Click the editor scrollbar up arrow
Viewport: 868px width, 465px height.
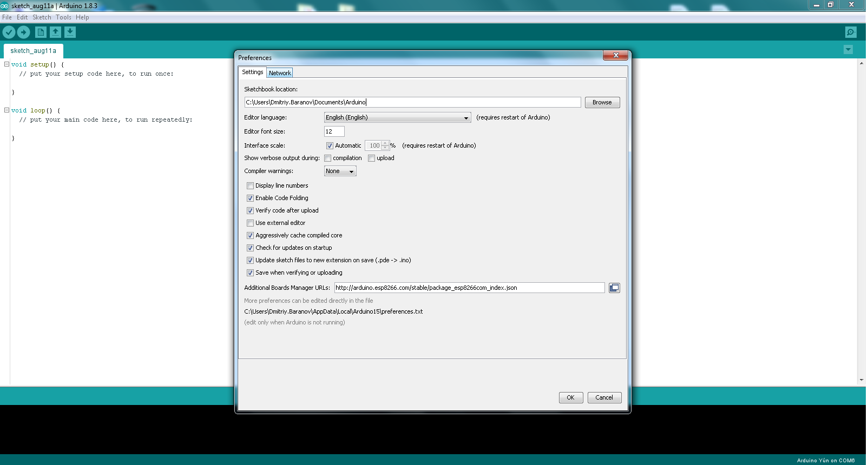[862, 63]
